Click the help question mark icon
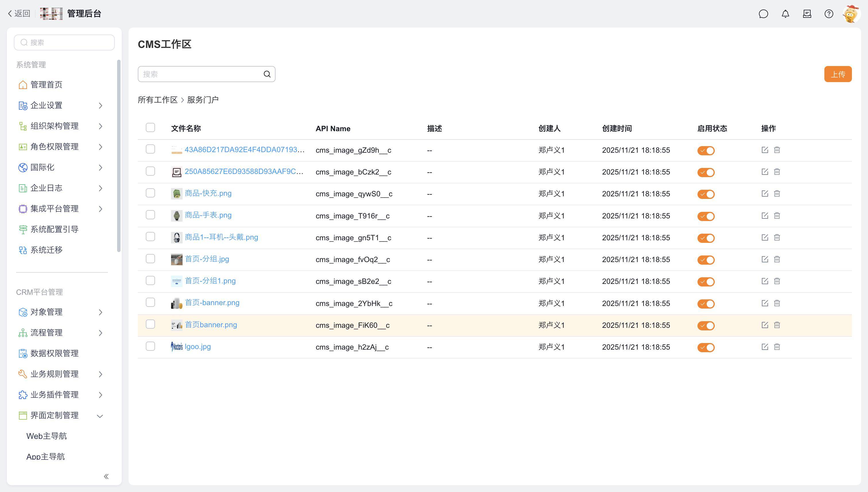Screen dimensions: 868x492 click(828, 14)
